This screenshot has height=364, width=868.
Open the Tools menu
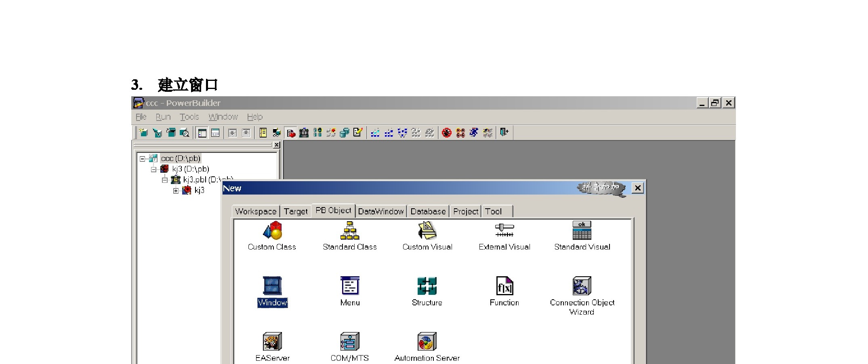click(x=189, y=117)
